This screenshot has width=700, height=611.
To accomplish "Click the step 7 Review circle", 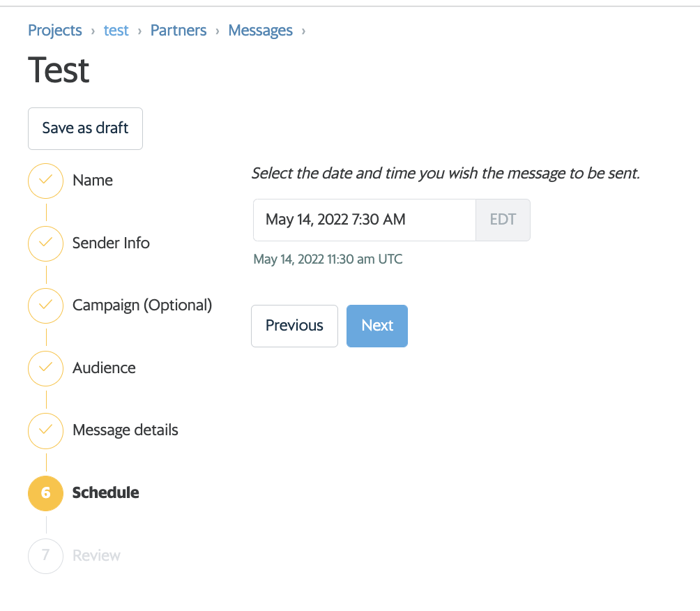I will pos(45,556).
